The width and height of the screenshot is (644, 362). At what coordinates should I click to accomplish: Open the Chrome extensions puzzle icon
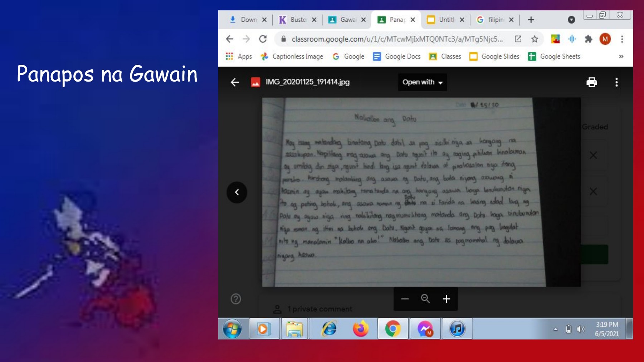(x=588, y=39)
